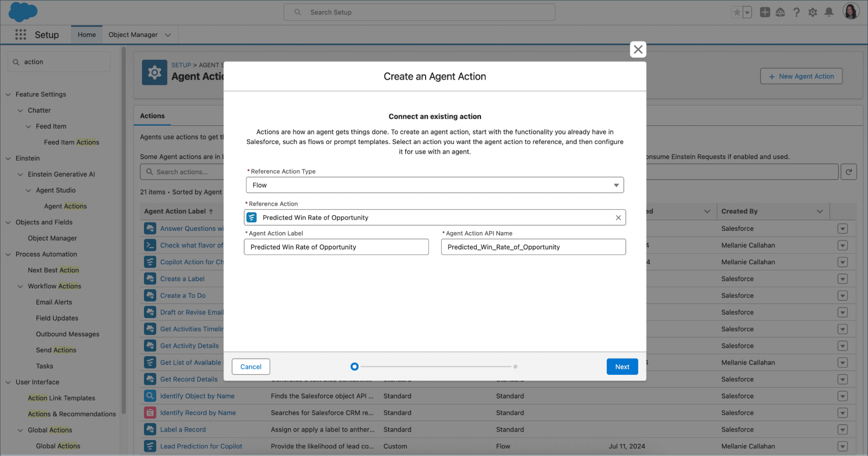
Task: Click the Identify Object by Name icon
Action: tap(150, 396)
